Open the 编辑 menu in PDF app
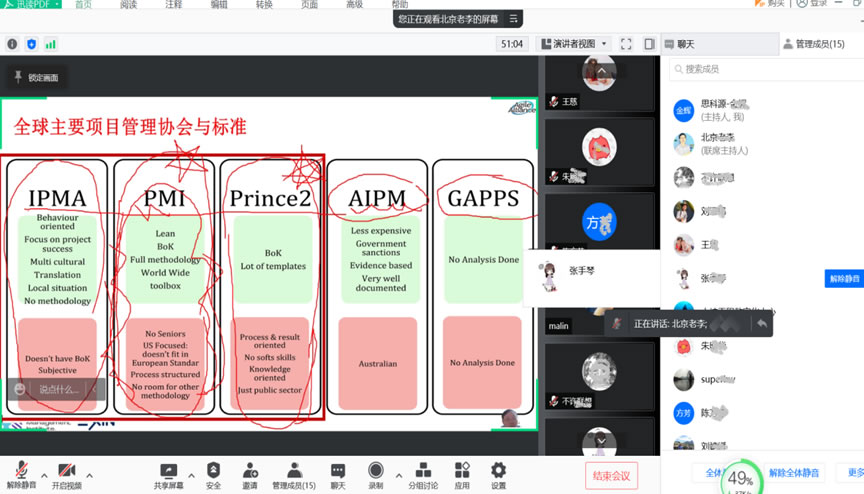864x494 pixels. (219, 4)
